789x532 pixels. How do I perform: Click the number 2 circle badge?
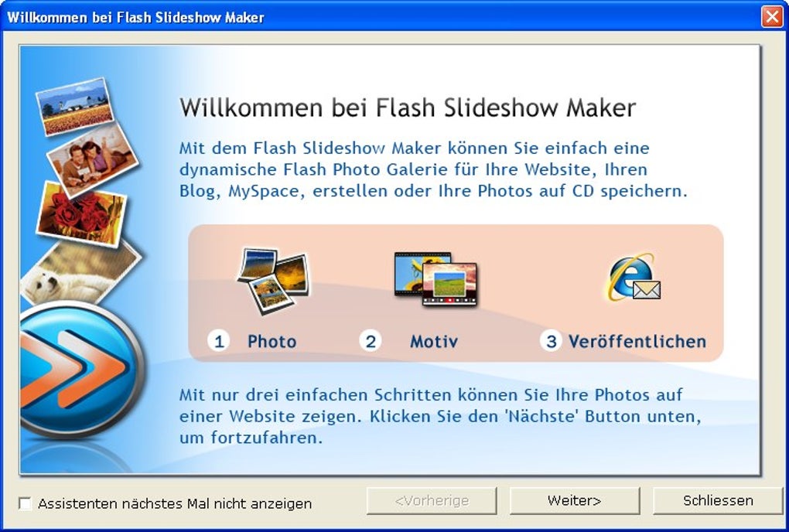point(371,342)
